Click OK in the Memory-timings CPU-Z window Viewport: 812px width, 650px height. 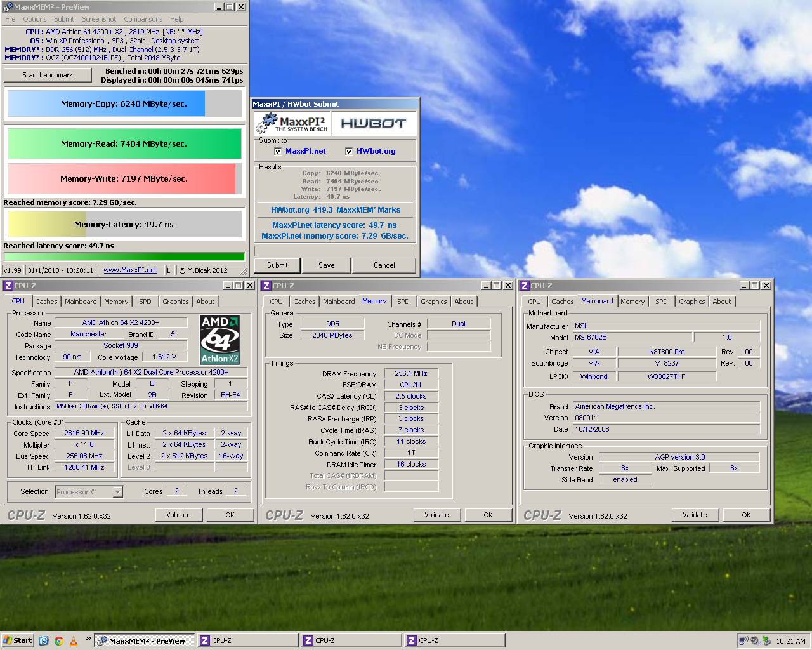point(488,515)
